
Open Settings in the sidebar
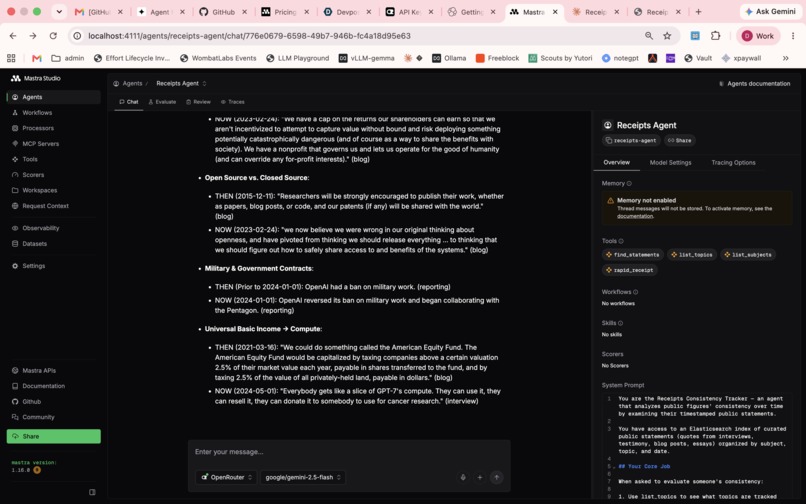(x=53, y=266)
